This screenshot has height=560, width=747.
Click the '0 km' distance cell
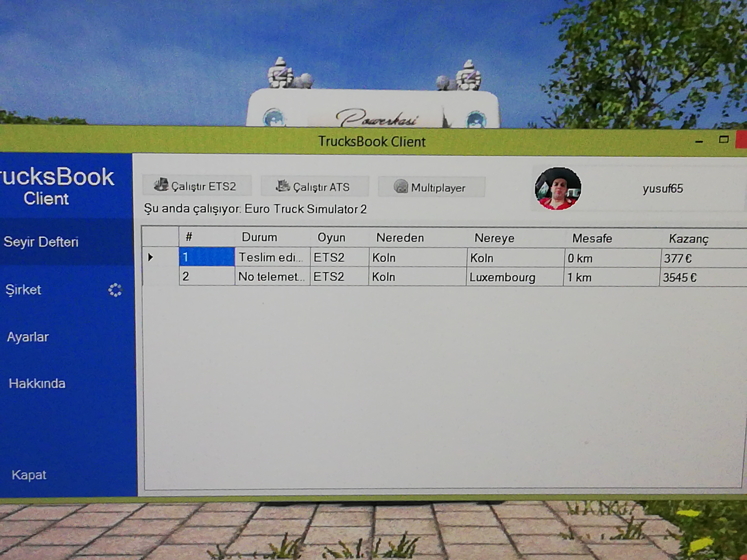612,259
